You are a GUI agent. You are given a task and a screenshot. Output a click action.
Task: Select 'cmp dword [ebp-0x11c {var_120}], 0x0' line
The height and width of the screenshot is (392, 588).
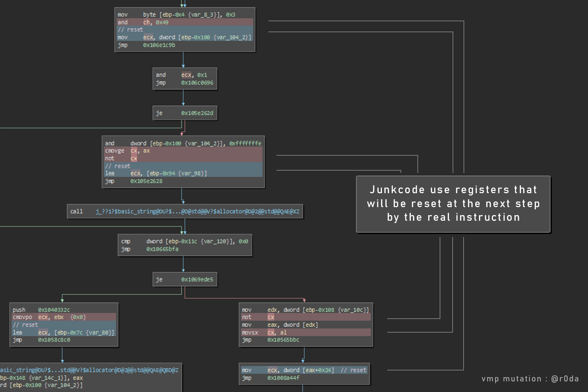(184, 241)
